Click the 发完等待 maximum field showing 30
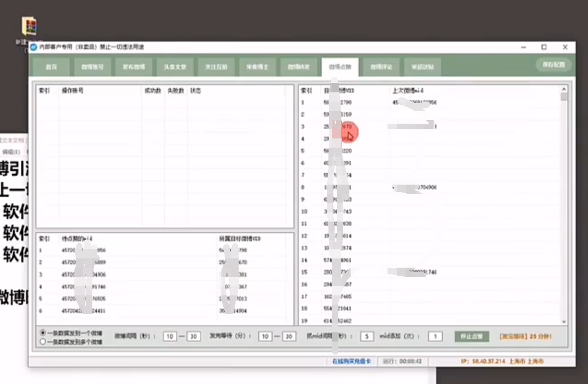Viewport: 588px width, 384px height. [288, 337]
